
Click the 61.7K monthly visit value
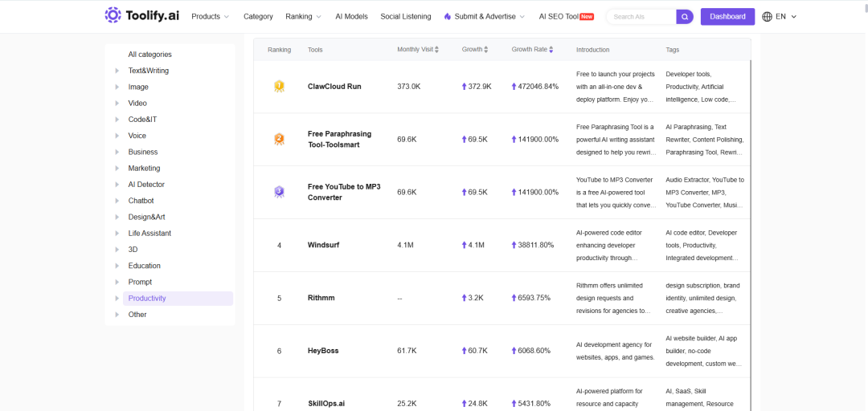[407, 351]
